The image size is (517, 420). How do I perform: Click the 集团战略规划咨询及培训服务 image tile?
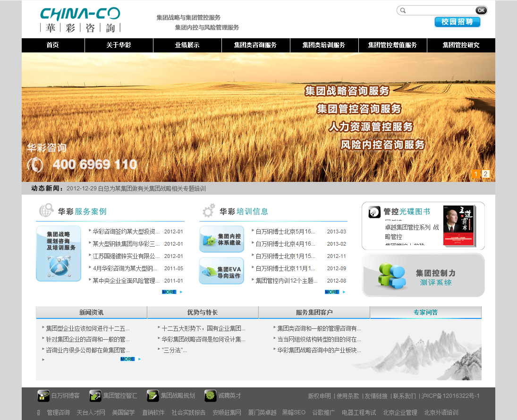click(x=59, y=254)
